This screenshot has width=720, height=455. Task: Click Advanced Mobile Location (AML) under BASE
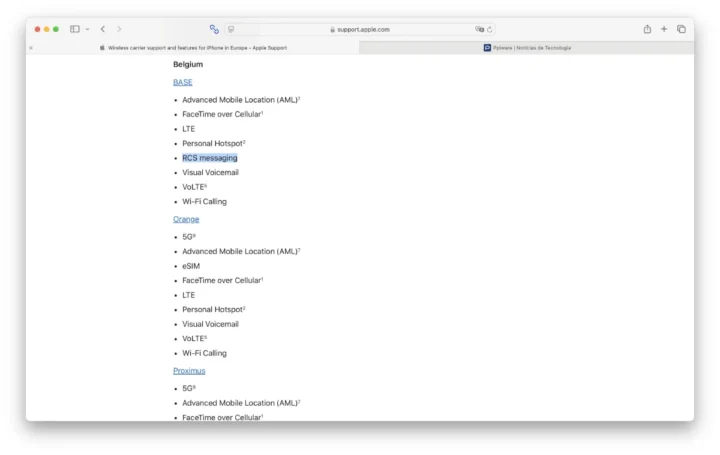[x=241, y=100]
